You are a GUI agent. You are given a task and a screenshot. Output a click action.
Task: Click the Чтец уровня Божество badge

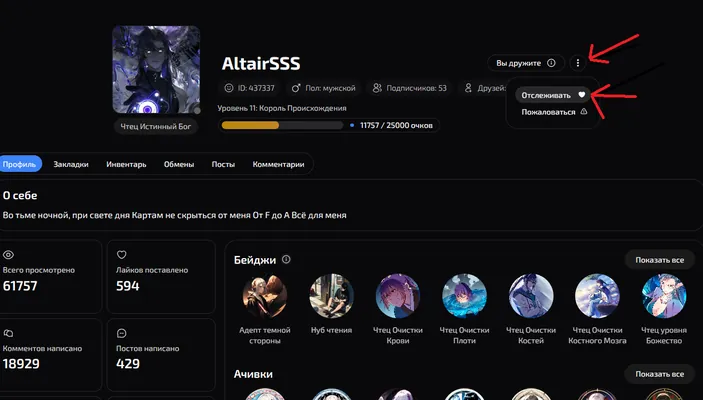click(664, 296)
